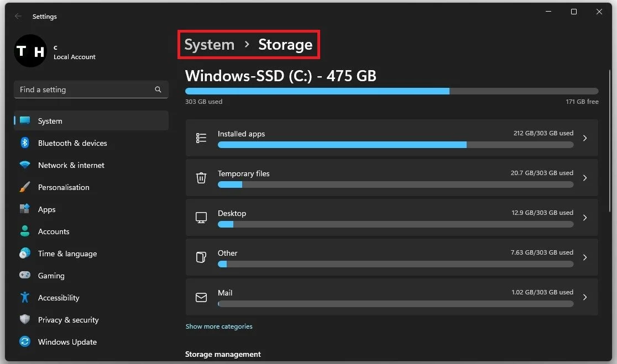Close the Settings window
Screen dimensions: 617x364
click(x=599, y=12)
